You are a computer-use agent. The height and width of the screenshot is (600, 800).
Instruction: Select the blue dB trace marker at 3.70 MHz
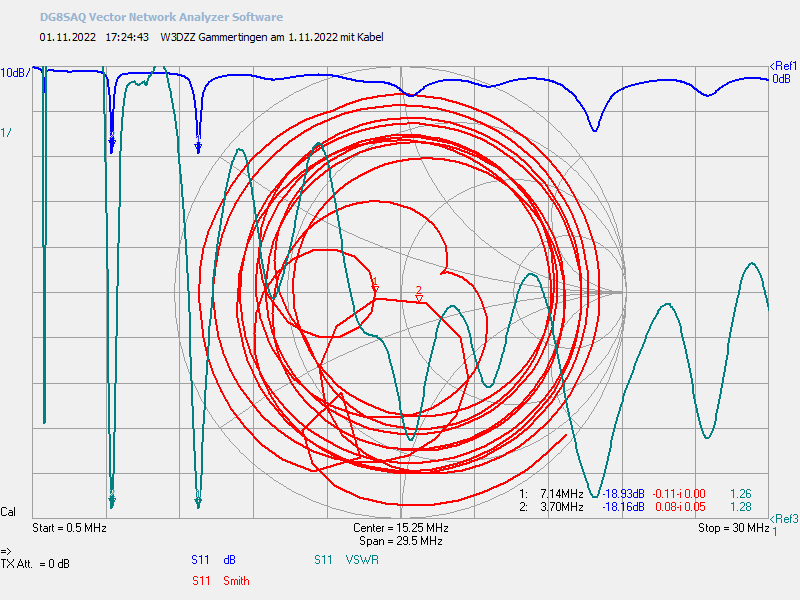(112, 141)
